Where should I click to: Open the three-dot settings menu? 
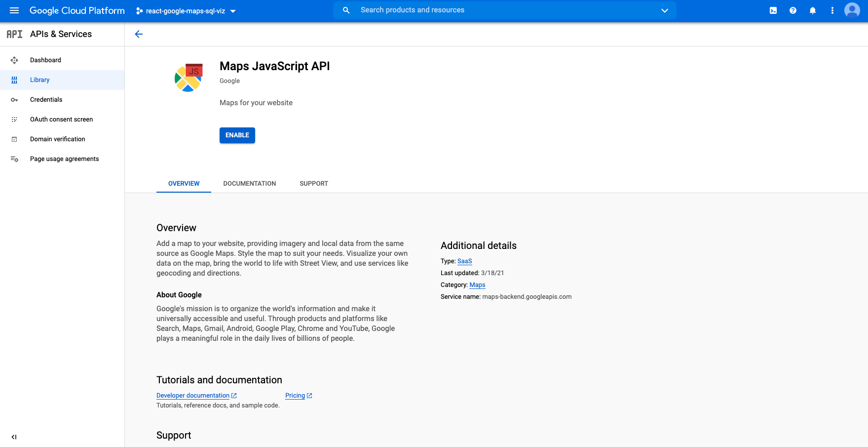(832, 10)
